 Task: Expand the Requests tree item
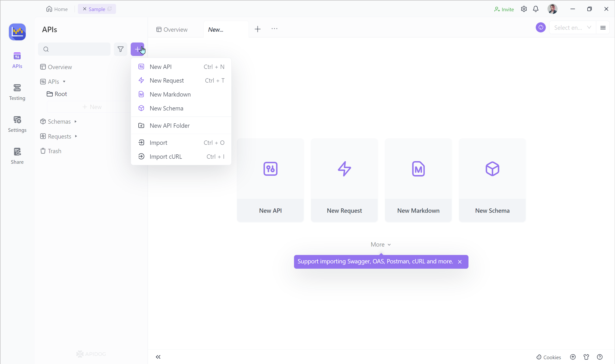coord(76,136)
